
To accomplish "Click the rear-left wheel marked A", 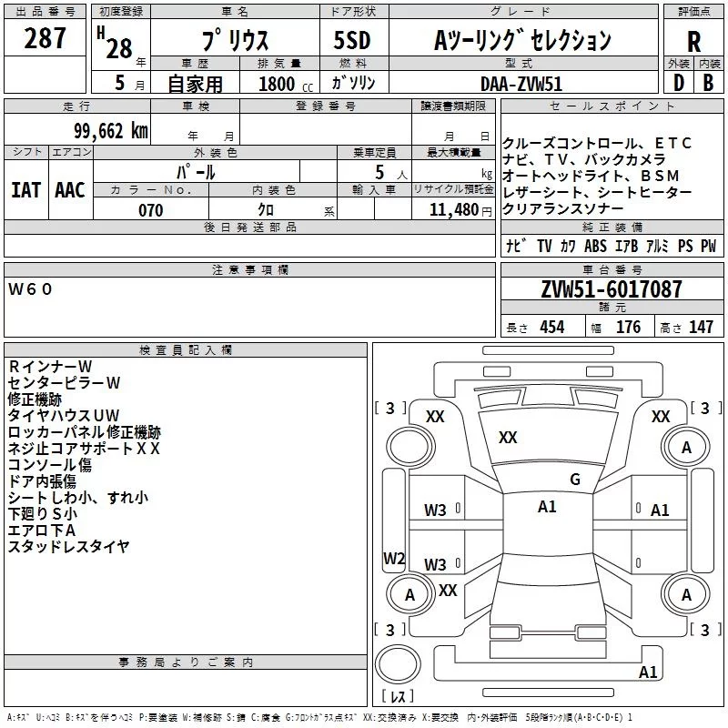I will pyautogui.click(x=409, y=595).
